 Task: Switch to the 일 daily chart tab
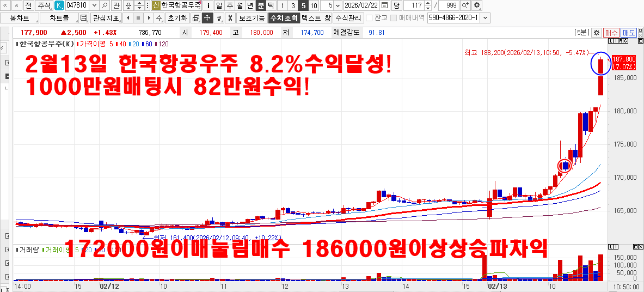(218, 5)
